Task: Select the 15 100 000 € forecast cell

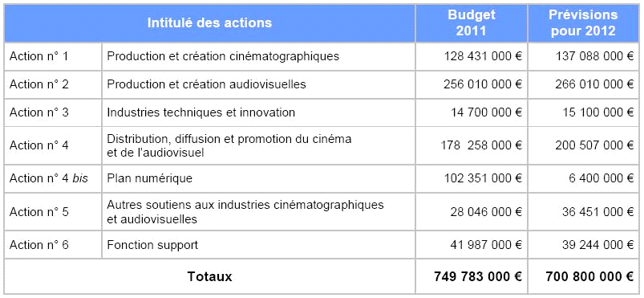Action: pos(583,112)
